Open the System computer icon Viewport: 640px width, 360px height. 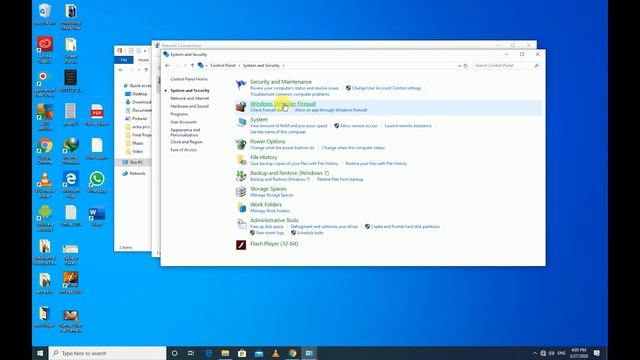pos(241,122)
